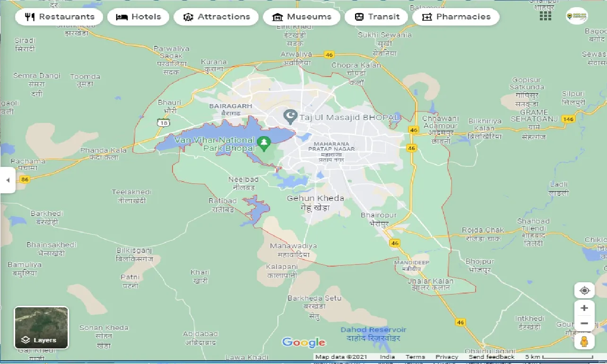Open the Terms link
Screen dimensions: 607x364
click(x=415, y=357)
